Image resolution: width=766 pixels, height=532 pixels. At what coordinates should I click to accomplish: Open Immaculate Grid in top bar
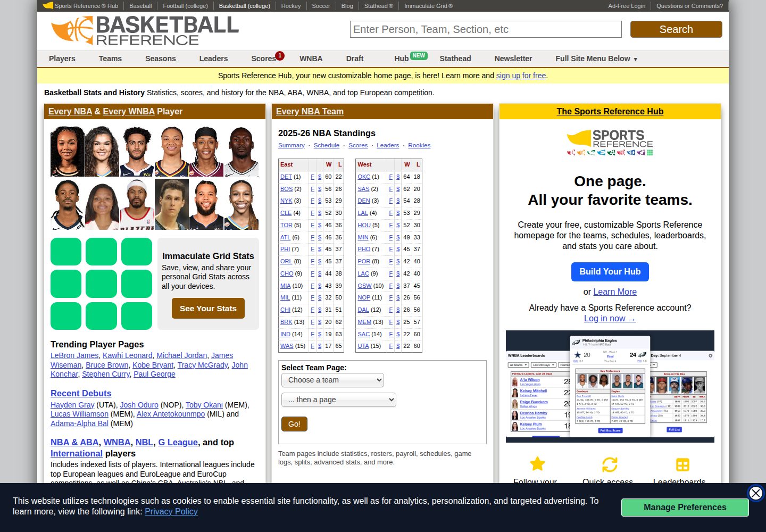[428, 6]
